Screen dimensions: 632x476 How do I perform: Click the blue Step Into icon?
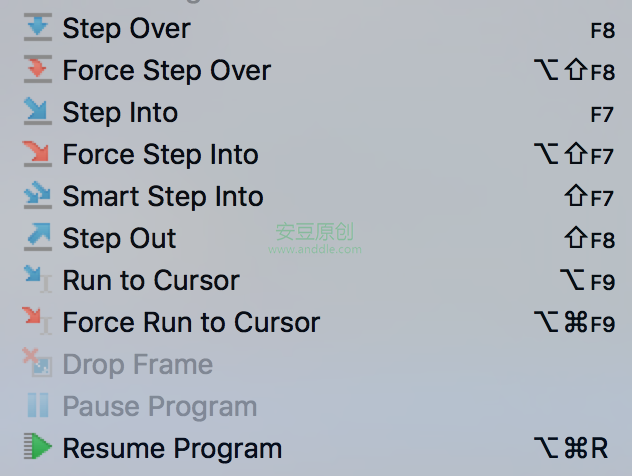coord(38,112)
